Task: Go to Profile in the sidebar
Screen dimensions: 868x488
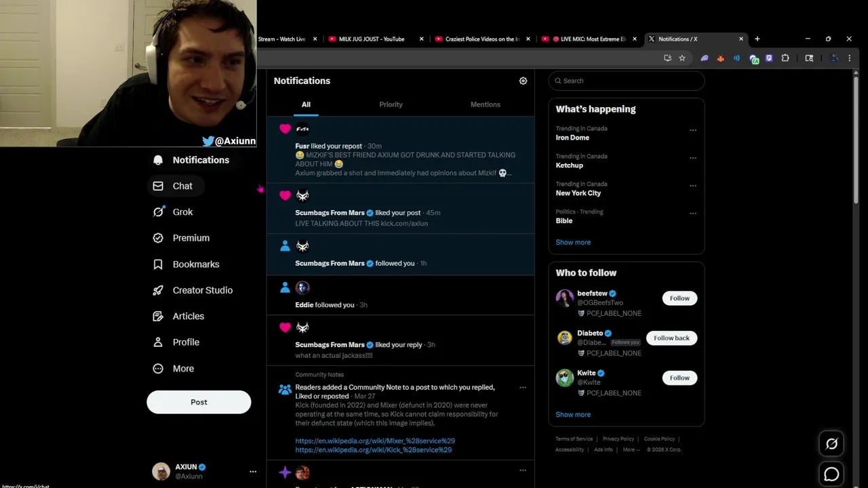Action: tap(176, 342)
